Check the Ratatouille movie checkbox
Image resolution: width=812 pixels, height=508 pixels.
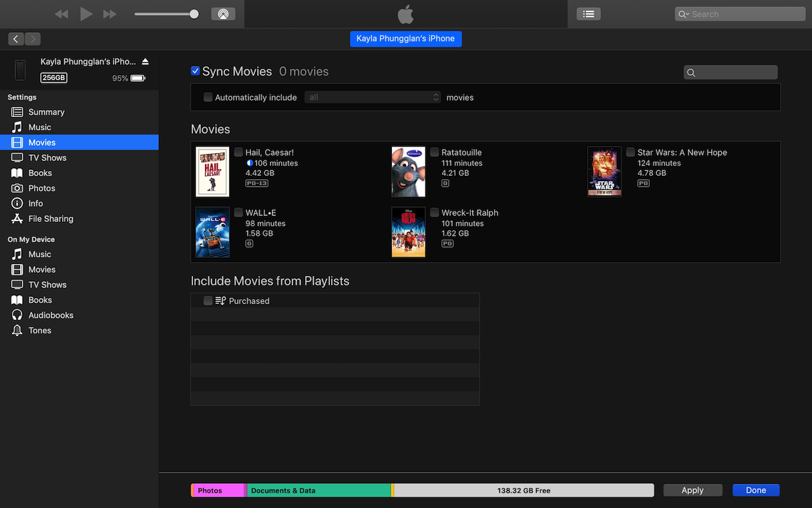coord(435,152)
